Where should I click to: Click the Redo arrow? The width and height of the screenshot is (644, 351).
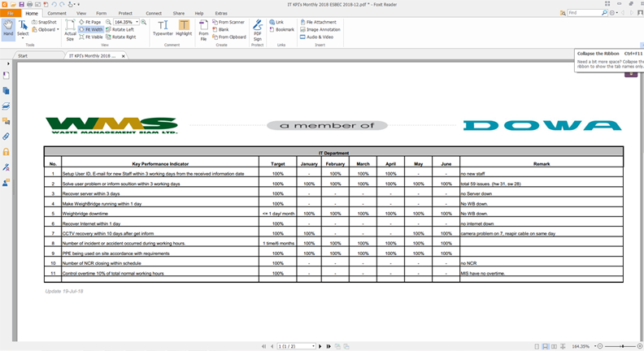click(x=62, y=4)
